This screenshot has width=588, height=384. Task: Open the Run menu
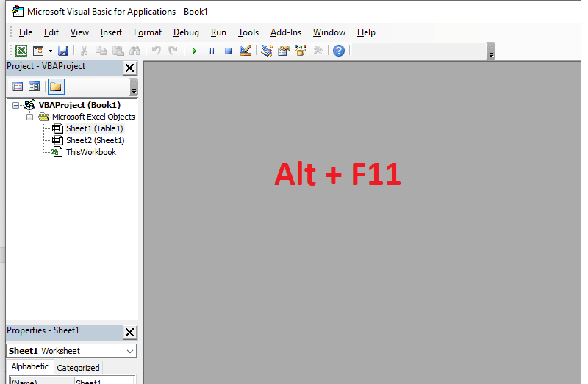pyautogui.click(x=218, y=32)
